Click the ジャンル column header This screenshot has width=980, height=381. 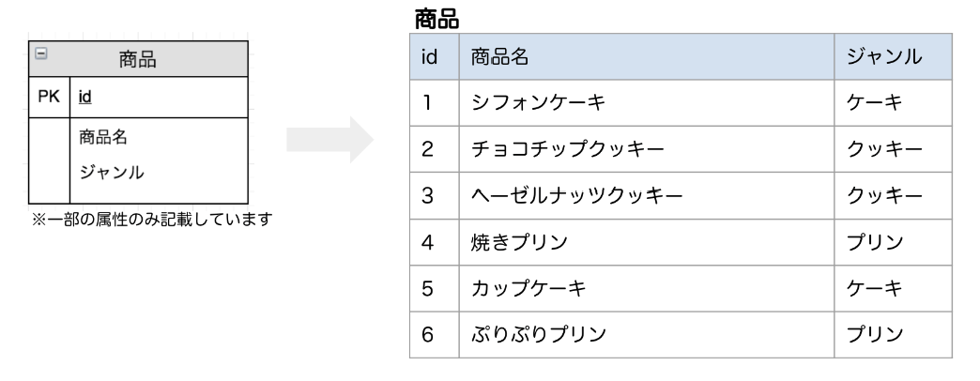[x=884, y=58]
